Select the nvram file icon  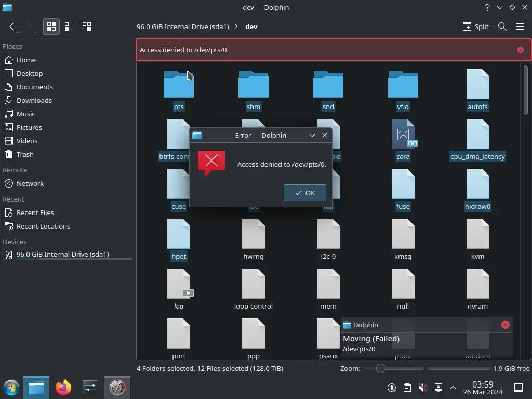tap(478, 284)
